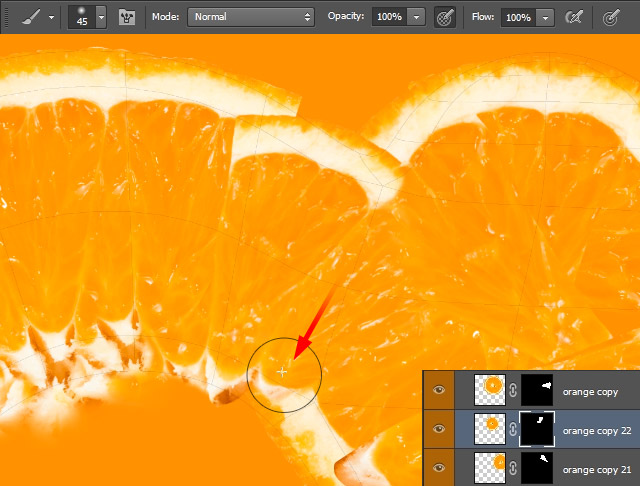This screenshot has height=486, width=640.
Task: Select the Brush tool preset icon
Action: point(31,17)
